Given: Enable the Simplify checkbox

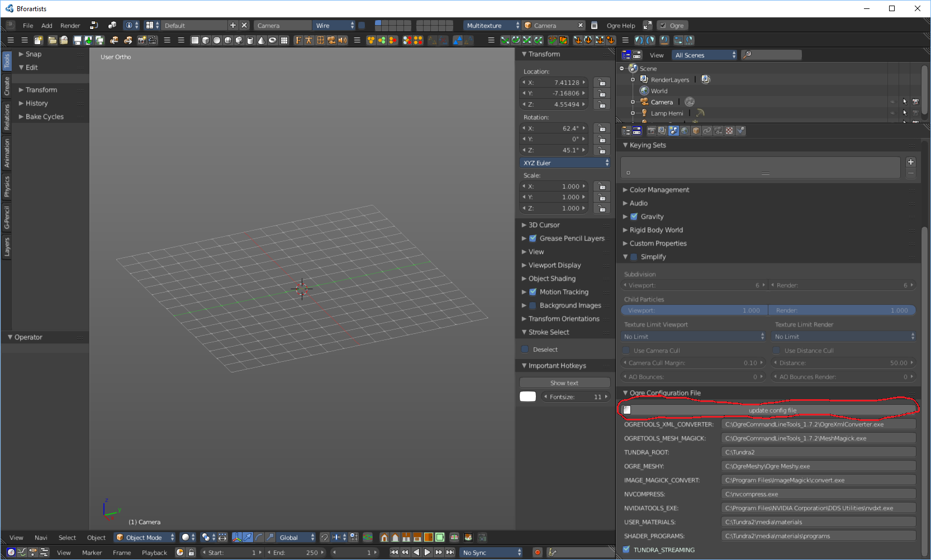Looking at the screenshot, I should pyautogui.click(x=634, y=257).
